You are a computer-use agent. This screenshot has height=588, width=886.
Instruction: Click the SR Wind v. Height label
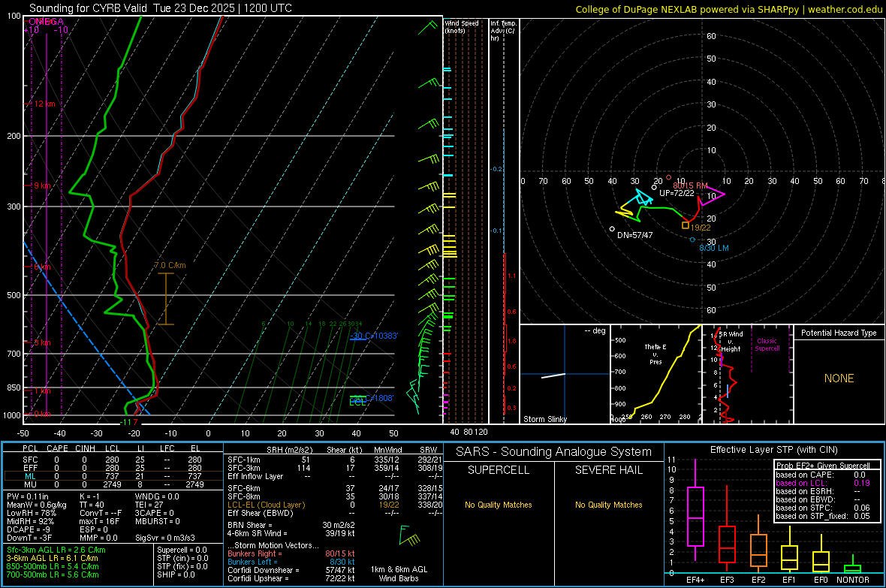tap(731, 342)
